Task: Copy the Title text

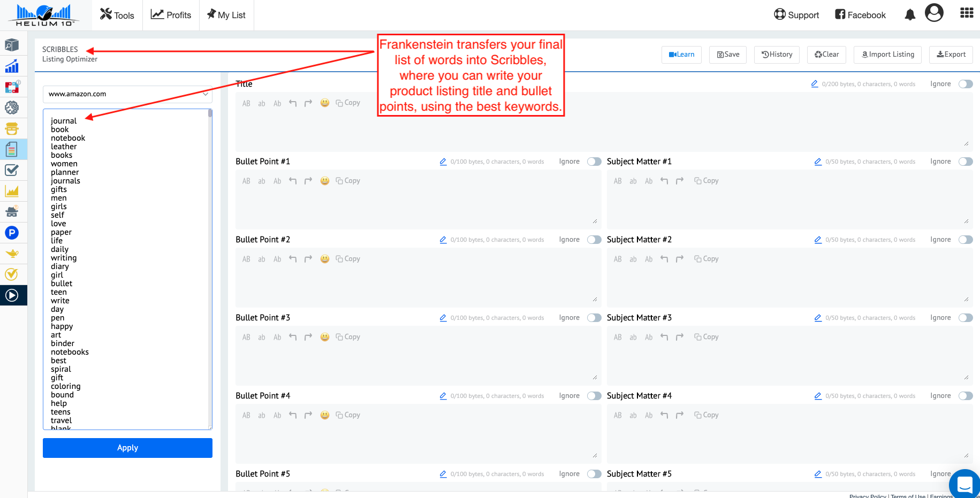Action: [348, 103]
